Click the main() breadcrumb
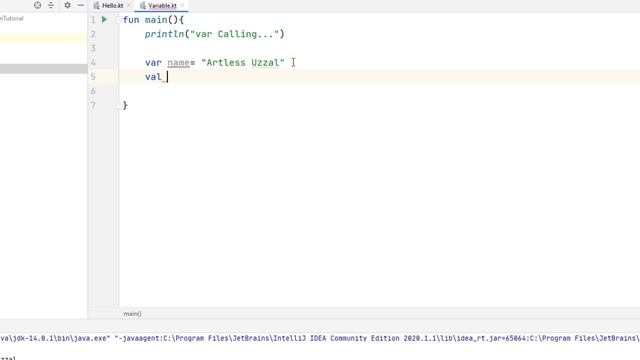The width and height of the screenshot is (640, 360). (x=132, y=314)
